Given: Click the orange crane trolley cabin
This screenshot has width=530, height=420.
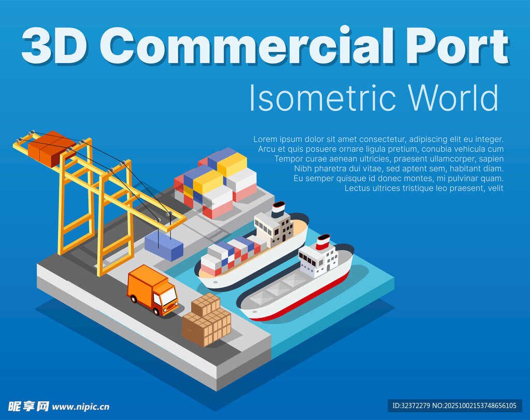Looking at the screenshot, I should 51,148.
